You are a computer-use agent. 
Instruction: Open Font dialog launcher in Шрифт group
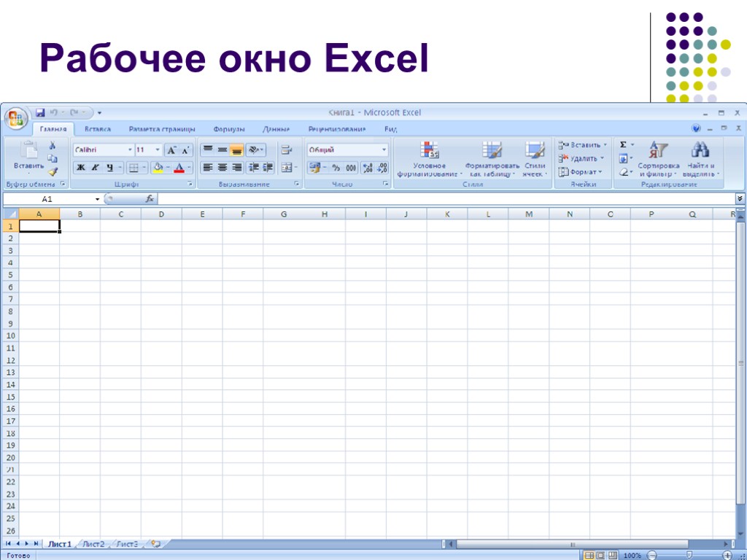(x=190, y=184)
